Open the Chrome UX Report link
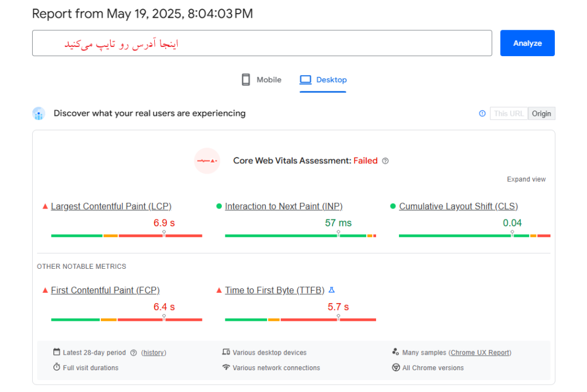 pyautogui.click(x=480, y=352)
